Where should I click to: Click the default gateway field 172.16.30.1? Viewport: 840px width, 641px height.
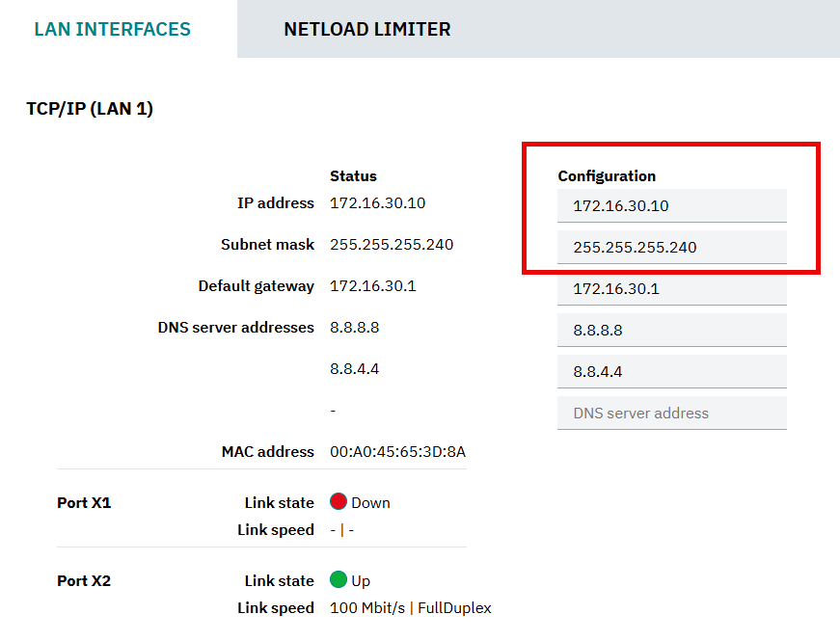click(672, 288)
